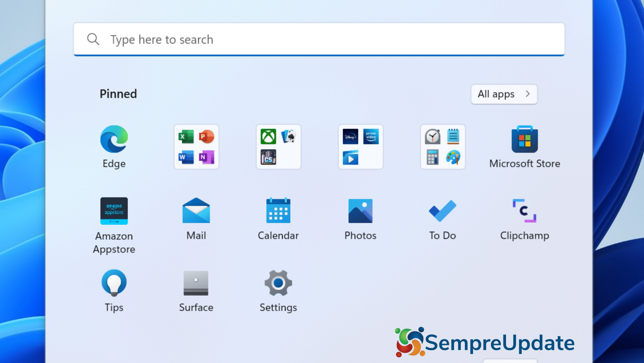Open Excel in the Office folder
The height and width of the screenshot is (363, 644).
coord(186,136)
